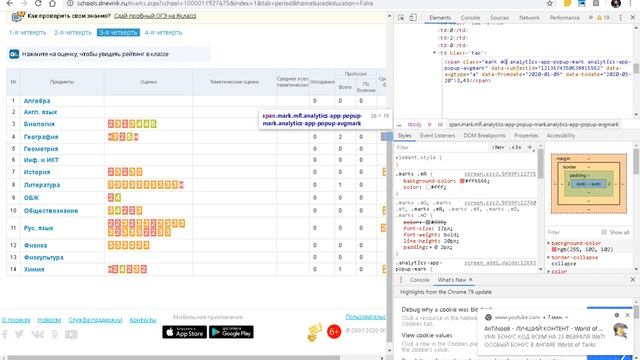
Task: Toggle the DevTools device toolbar icon
Action: (413, 18)
